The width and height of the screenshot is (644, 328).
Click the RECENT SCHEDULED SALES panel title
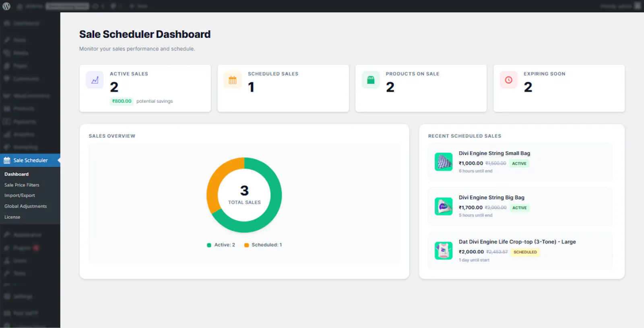464,136
